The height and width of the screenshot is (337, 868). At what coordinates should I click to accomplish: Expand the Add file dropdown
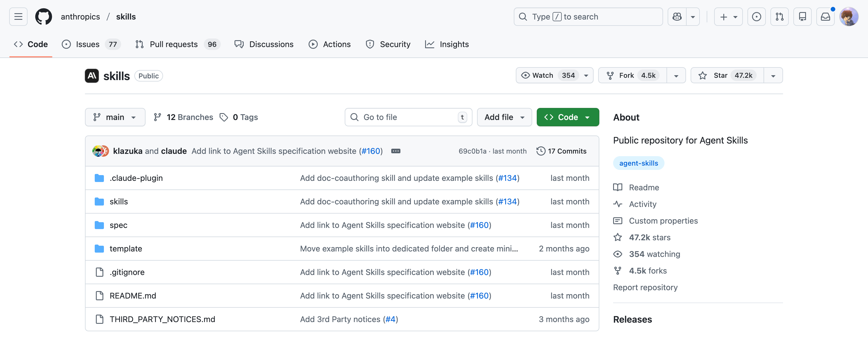pyautogui.click(x=504, y=117)
